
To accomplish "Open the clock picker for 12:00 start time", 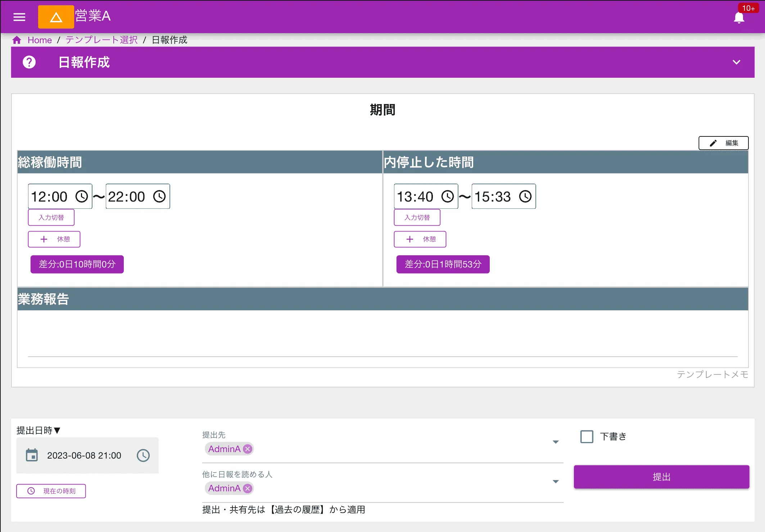I will point(82,196).
